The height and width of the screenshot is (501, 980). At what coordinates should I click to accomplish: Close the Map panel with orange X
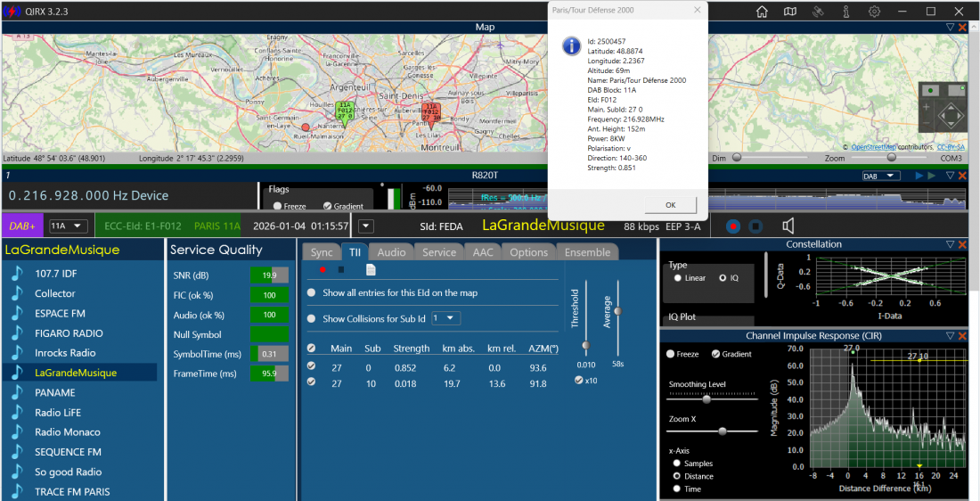coord(962,27)
